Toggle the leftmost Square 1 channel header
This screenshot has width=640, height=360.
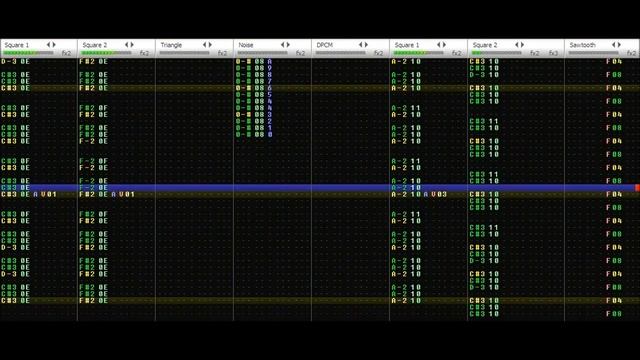(x=17, y=45)
